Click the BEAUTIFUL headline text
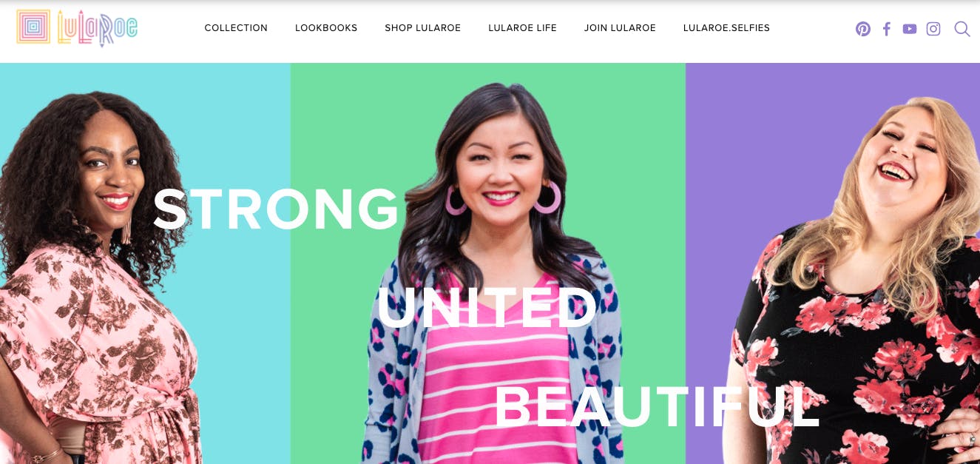The height and width of the screenshot is (464, 980). pyautogui.click(x=657, y=406)
